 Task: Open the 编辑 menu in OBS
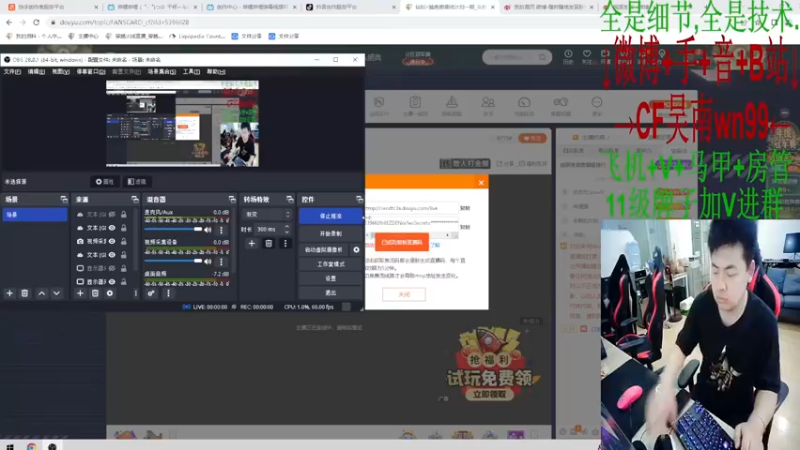click(36, 72)
